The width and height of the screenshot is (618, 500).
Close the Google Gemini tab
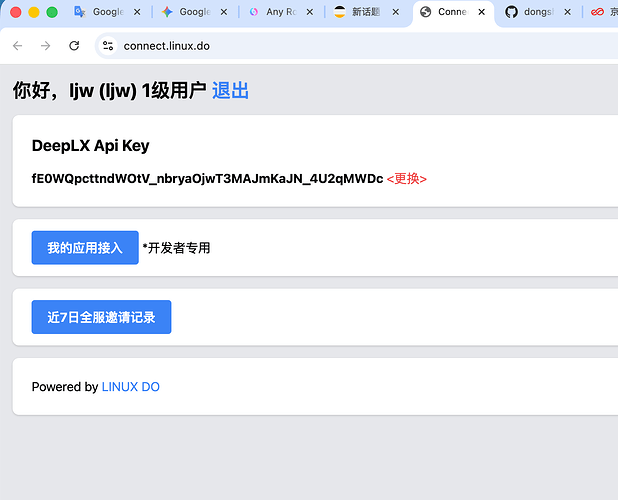point(223,12)
